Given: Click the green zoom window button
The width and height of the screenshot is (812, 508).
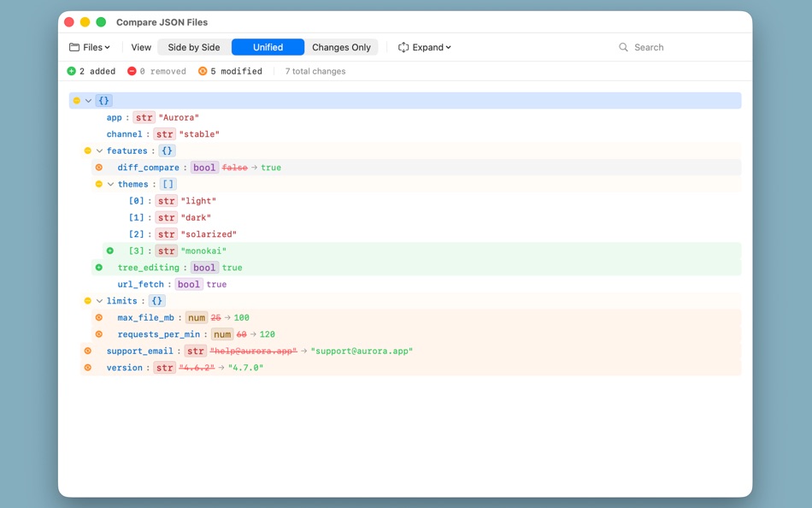Looking at the screenshot, I should (x=101, y=21).
